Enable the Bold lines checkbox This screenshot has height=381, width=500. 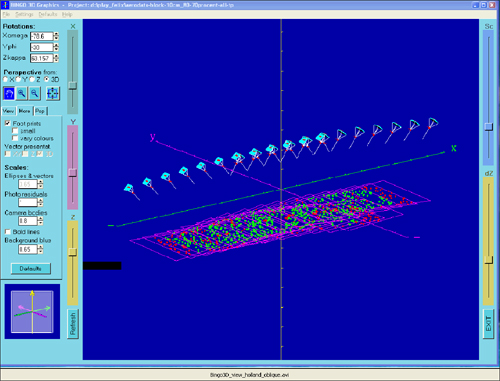tap(8, 232)
